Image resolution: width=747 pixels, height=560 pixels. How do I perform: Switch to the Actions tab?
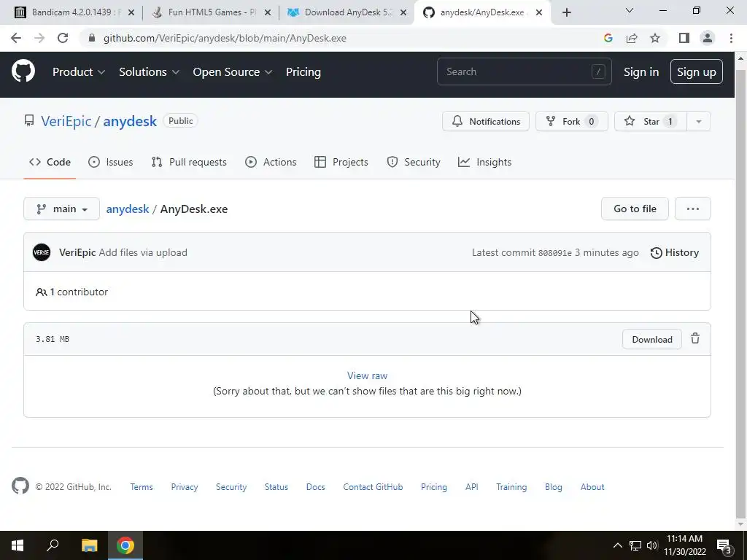(x=271, y=162)
